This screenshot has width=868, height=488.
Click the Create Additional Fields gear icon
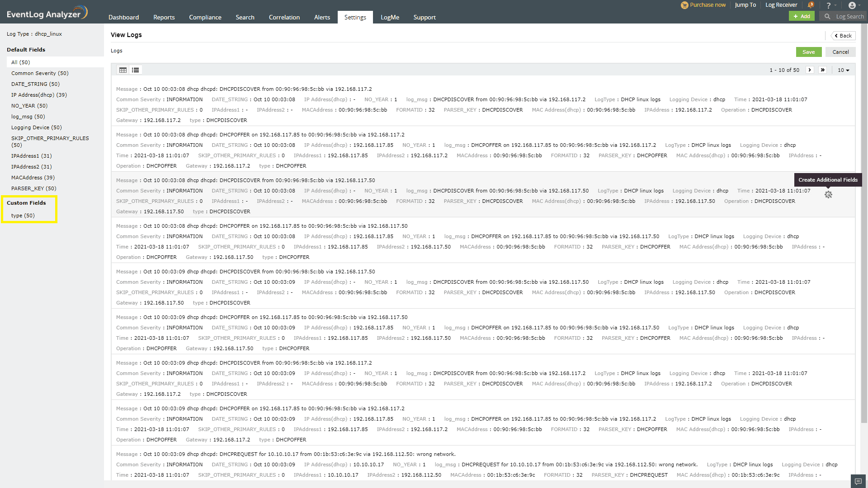(x=828, y=195)
